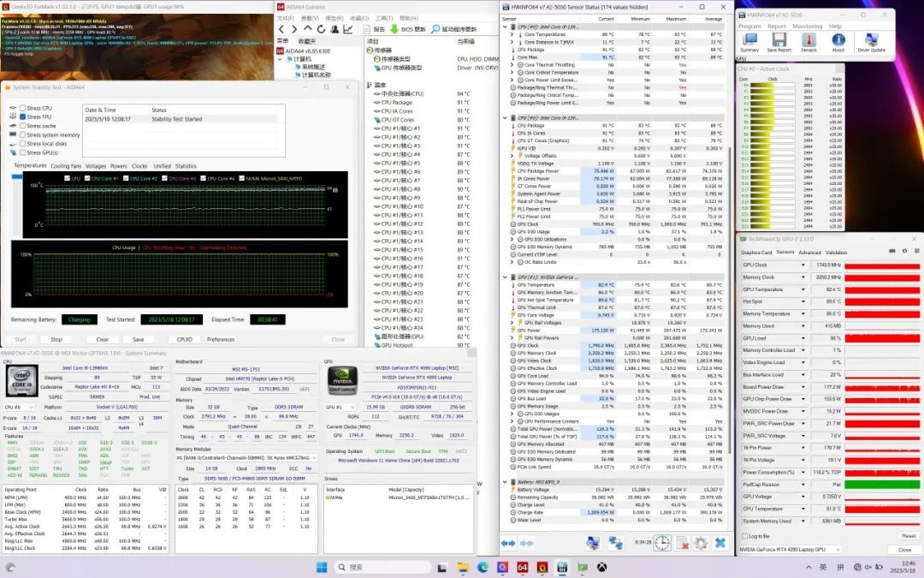Screen dimensions: 924x578
Task: Click HWiNFO sensor reset document icon
Action: point(682,543)
